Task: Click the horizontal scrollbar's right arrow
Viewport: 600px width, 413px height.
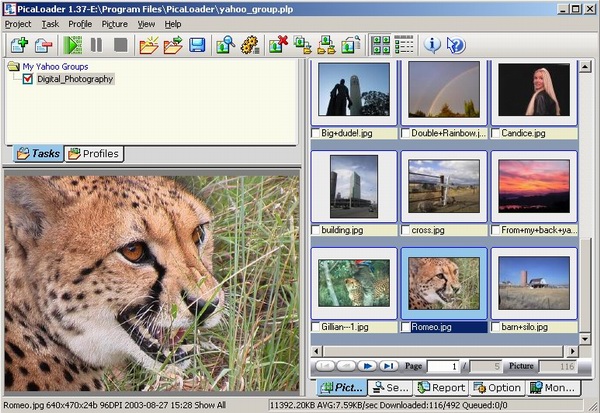Action: click(572, 351)
